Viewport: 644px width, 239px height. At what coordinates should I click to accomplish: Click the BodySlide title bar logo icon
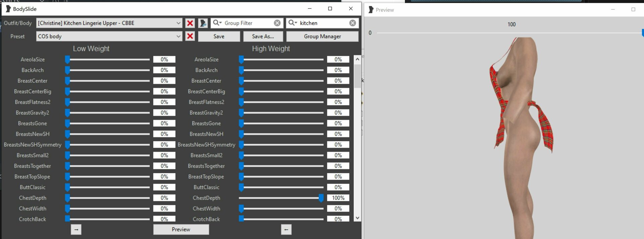tap(8, 9)
